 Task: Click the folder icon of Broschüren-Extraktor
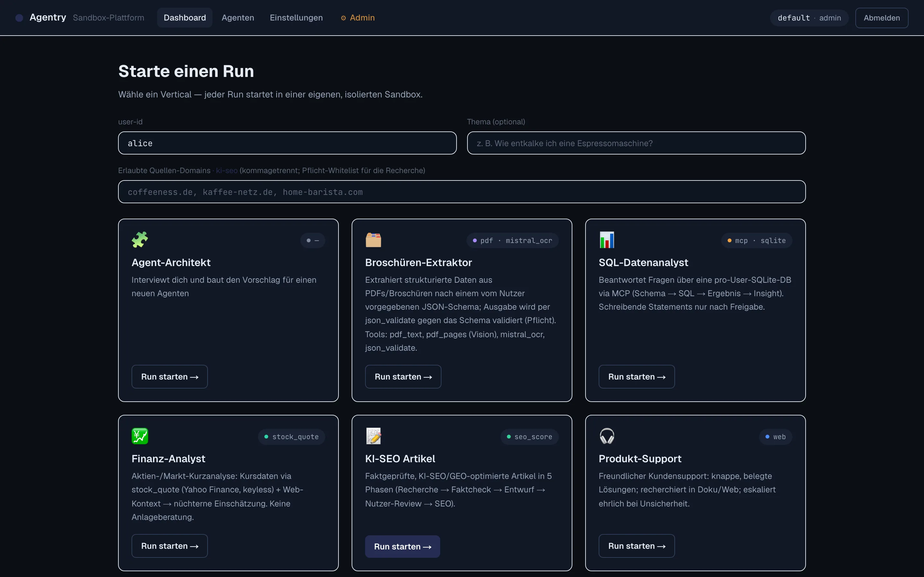pyautogui.click(x=373, y=240)
